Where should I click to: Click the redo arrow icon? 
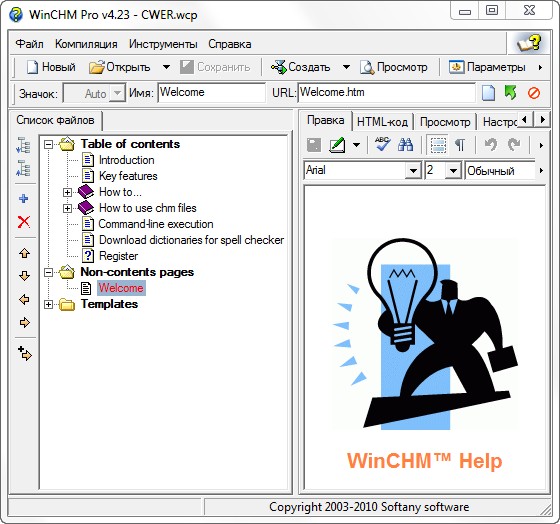(514, 145)
